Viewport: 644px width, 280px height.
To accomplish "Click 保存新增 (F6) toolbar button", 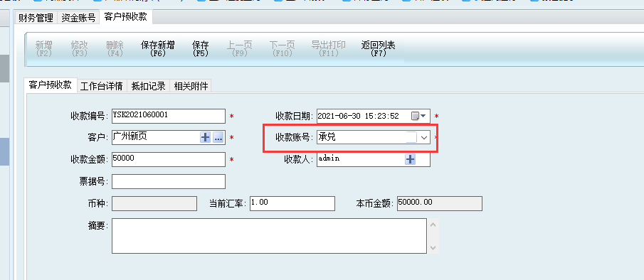I will click(158, 48).
